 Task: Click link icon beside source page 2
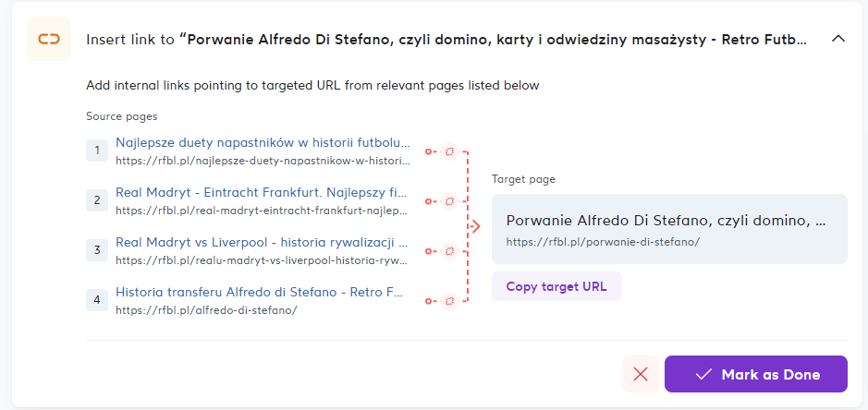click(x=450, y=200)
